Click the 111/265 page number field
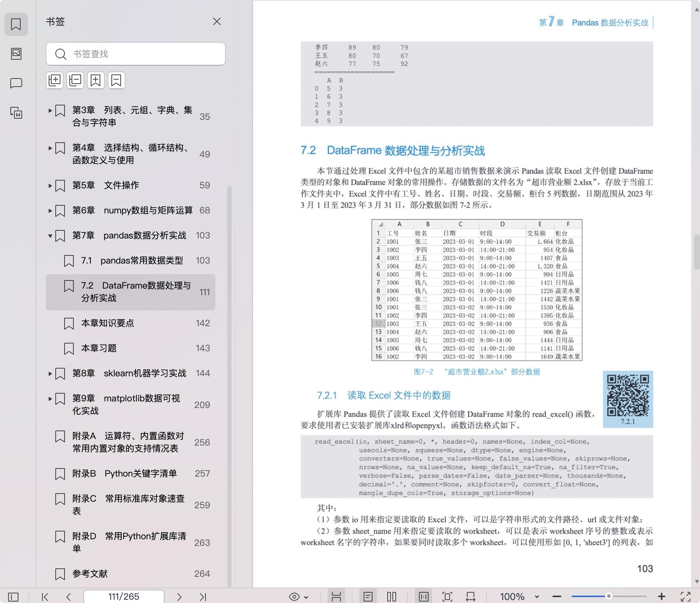The height and width of the screenshot is (603, 700). pos(124,597)
